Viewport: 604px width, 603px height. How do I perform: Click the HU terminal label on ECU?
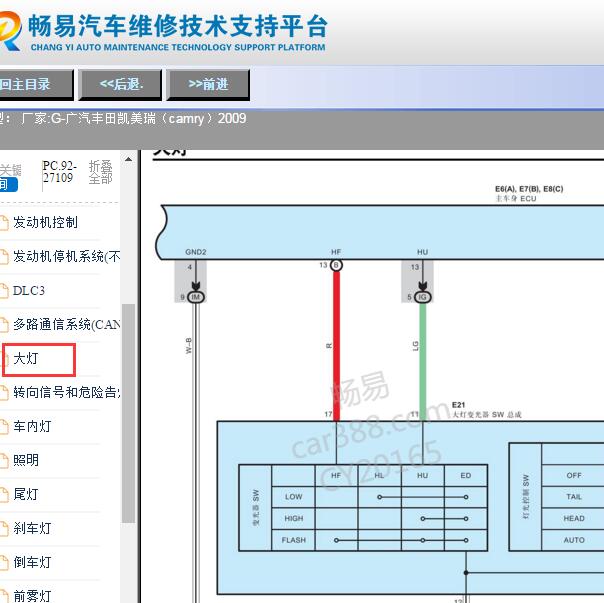(422, 252)
